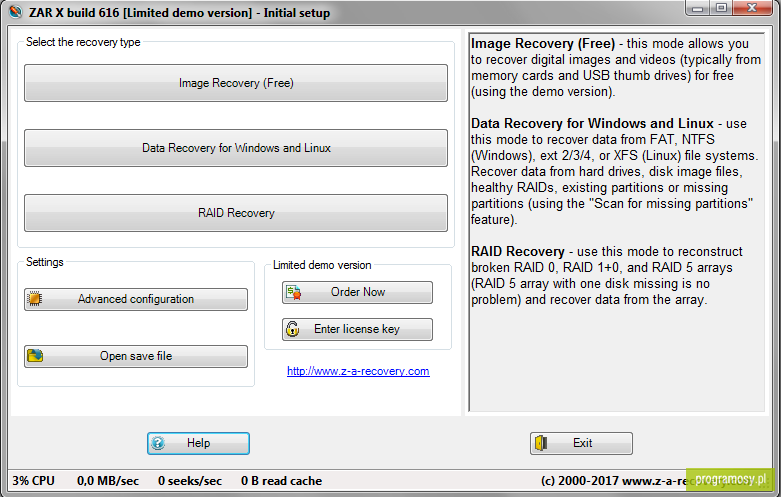Screen dimensions: 781x497
Task: Click the Order Now button
Action: (x=357, y=292)
